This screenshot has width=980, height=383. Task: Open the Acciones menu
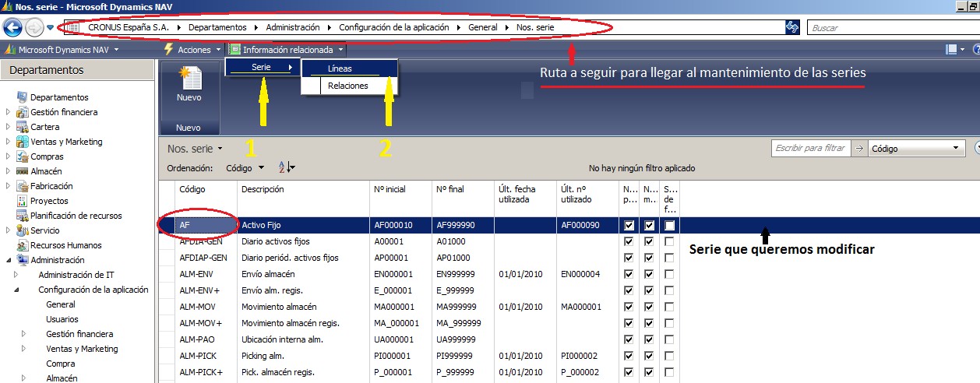pos(193,49)
